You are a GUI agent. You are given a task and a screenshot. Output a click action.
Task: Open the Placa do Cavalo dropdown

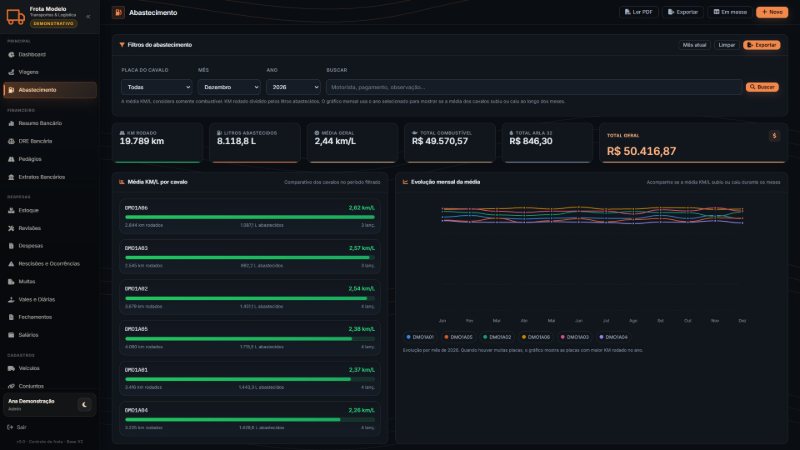(157, 87)
